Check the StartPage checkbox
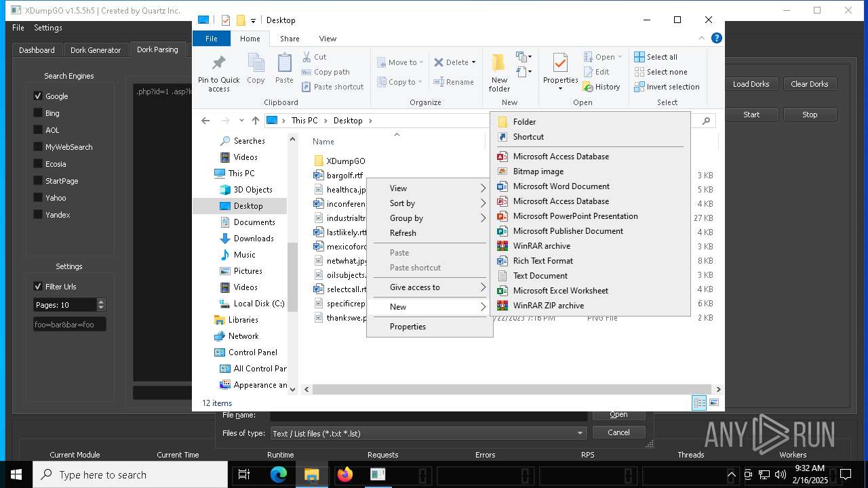The height and width of the screenshot is (488, 868). click(38, 181)
